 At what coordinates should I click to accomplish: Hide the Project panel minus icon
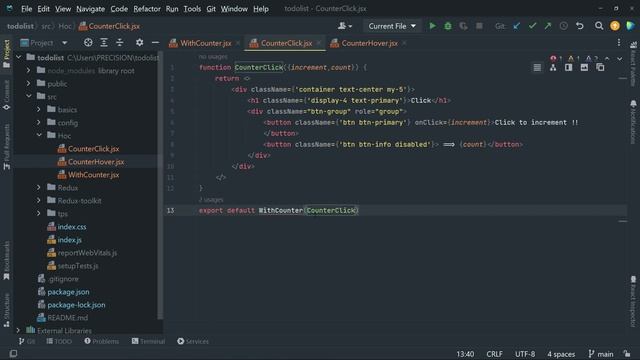pyautogui.click(x=155, y=42)
